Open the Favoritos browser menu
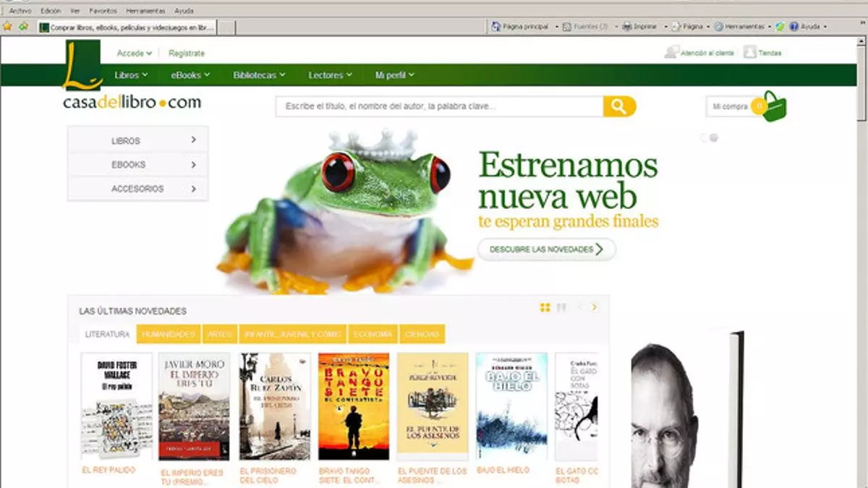 [103, 11]
